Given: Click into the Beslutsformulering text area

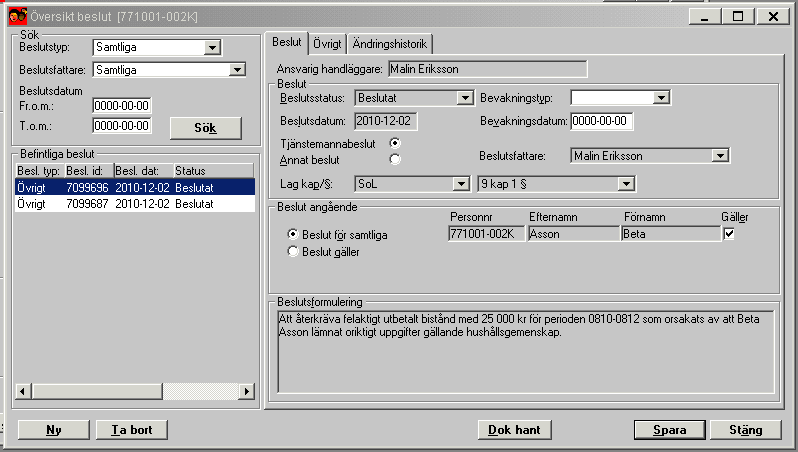Looking at the screenshot, I should coord(526,352).
